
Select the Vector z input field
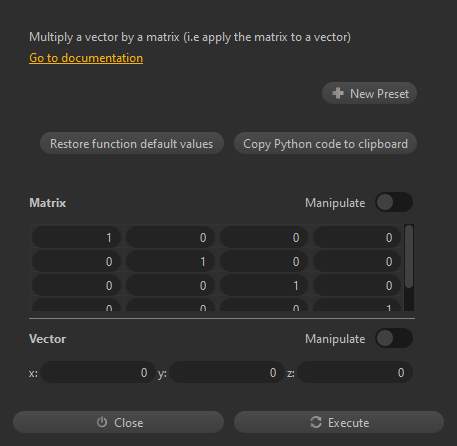click(x=355, y=372)
